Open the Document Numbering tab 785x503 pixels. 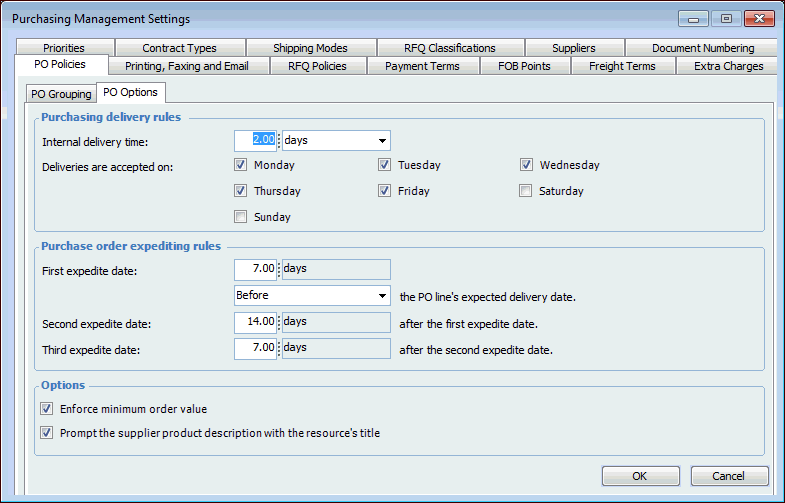pos(702,48)
